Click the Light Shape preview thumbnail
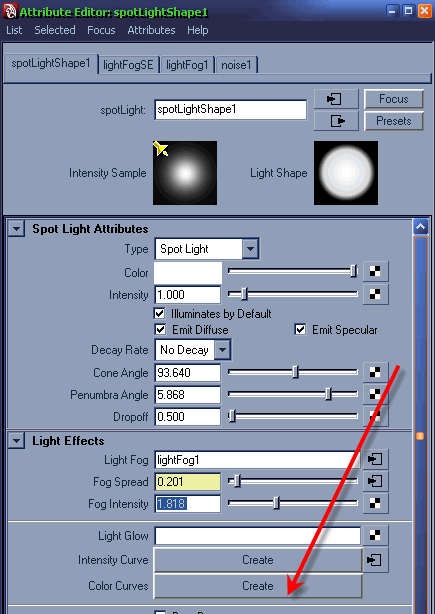The image size is (435, 614). pyautogui.click(x=346, y=173)
